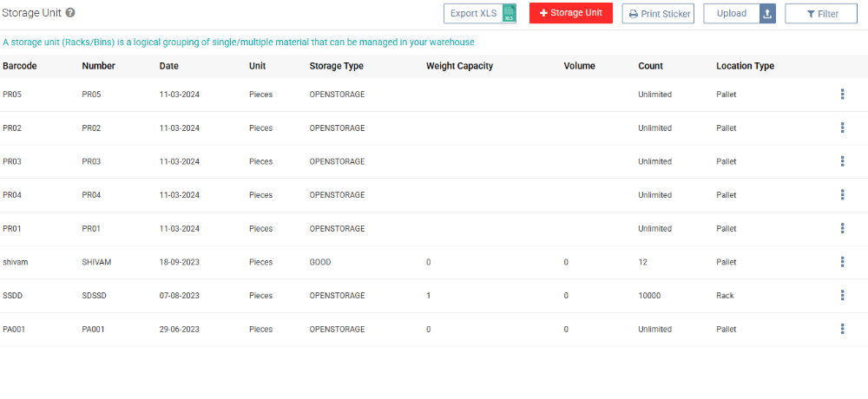Open the three-dot menu for the shivam row
Image resolution: width=868 pixels, height=399 pixels.
pyautogui.click(x=842, y=262)
